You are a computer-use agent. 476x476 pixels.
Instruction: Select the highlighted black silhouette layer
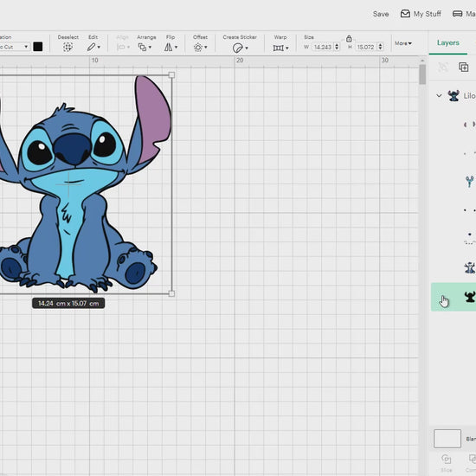click(x=453, y=297)
